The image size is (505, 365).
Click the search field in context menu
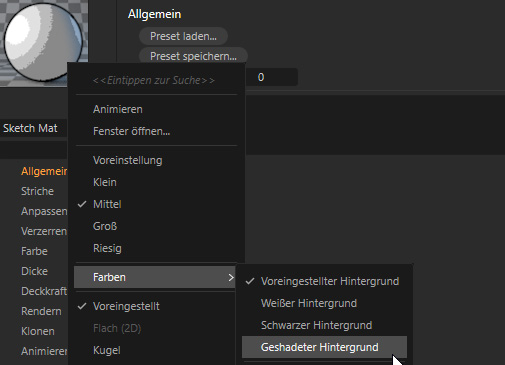(x=154, y=80)
